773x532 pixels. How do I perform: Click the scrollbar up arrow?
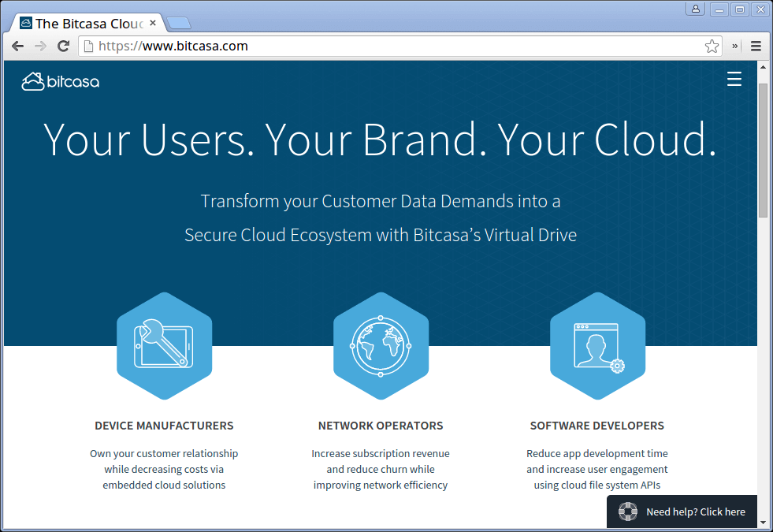click(763, 66)
